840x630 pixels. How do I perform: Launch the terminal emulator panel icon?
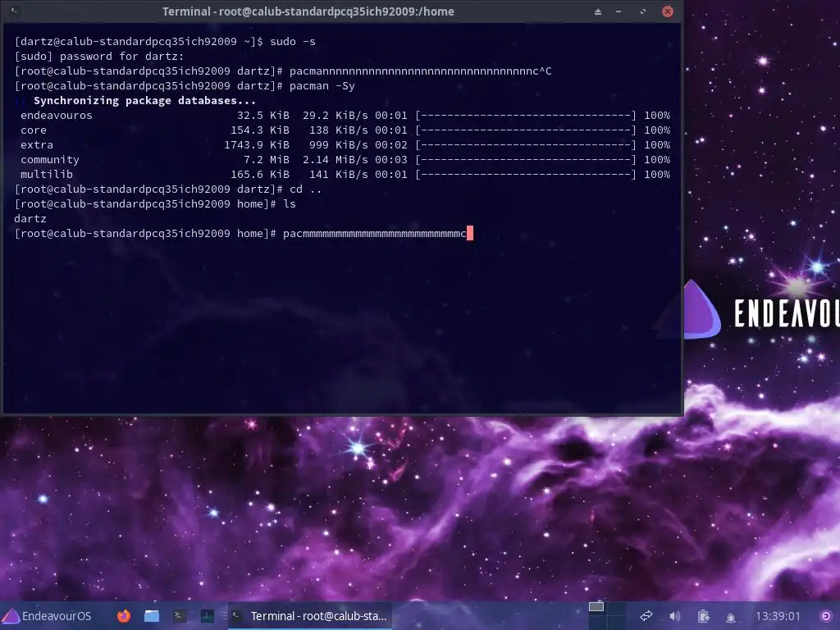tap(180, 616)
